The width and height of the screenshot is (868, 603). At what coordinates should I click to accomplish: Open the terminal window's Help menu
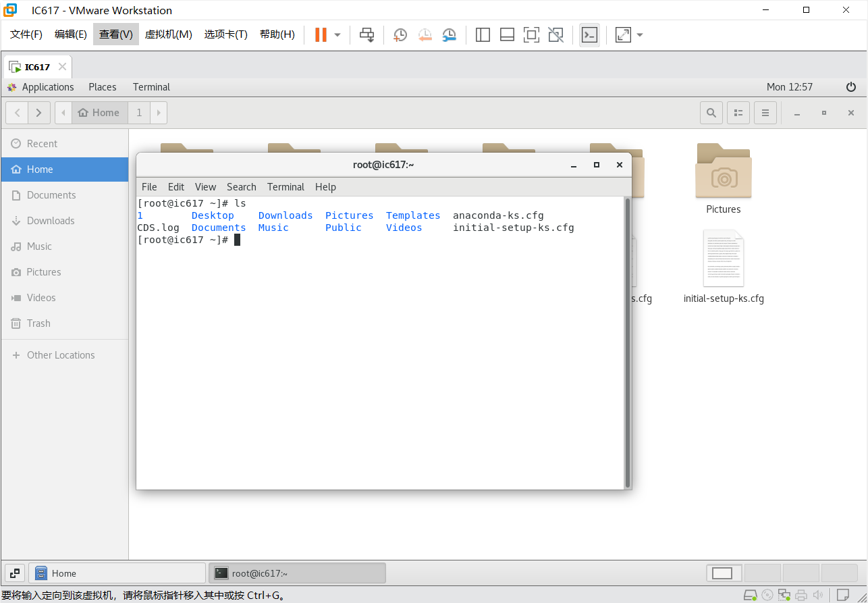(325, 187)
